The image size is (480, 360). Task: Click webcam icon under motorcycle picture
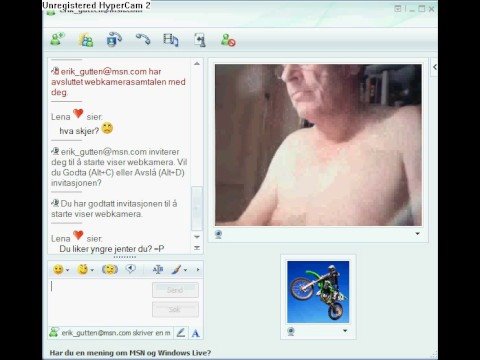click(291, 331)
